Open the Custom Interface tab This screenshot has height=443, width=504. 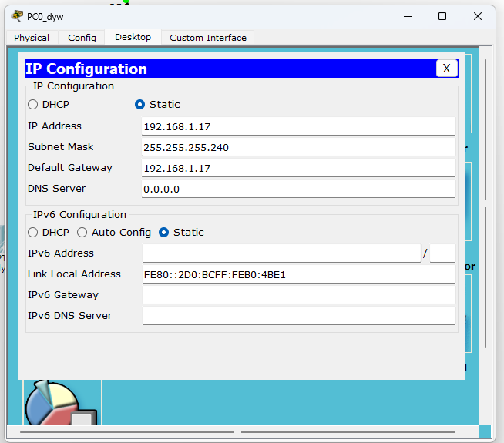pyautogui.click(x=207, y=38)
